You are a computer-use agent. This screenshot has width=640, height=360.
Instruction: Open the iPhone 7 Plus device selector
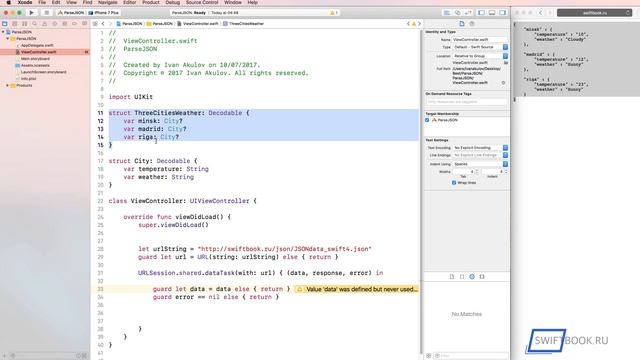point(103,13)
